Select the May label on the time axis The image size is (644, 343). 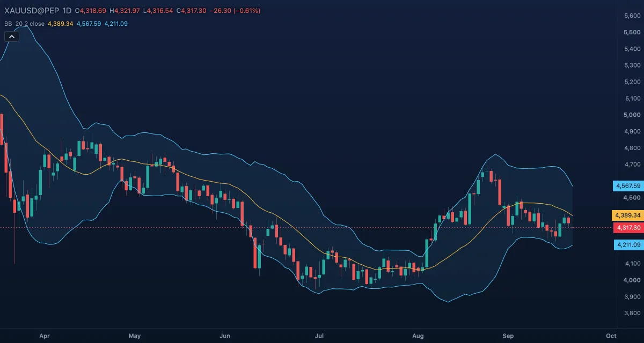[x=135, y=336]
